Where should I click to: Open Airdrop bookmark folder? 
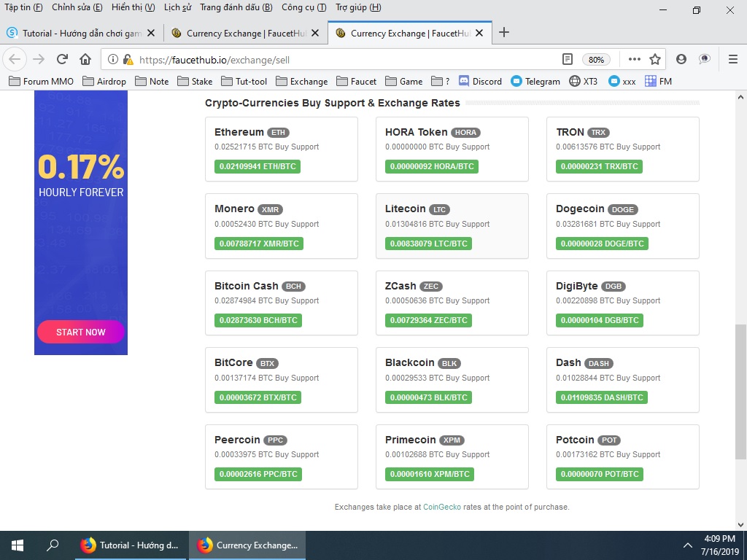[x=104, y=81]
